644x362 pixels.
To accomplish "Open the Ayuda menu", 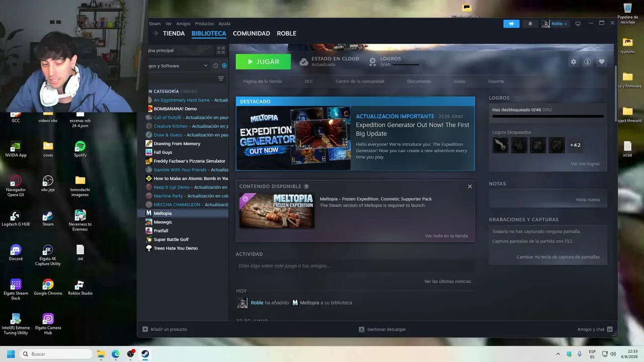I will click(224, 24).
